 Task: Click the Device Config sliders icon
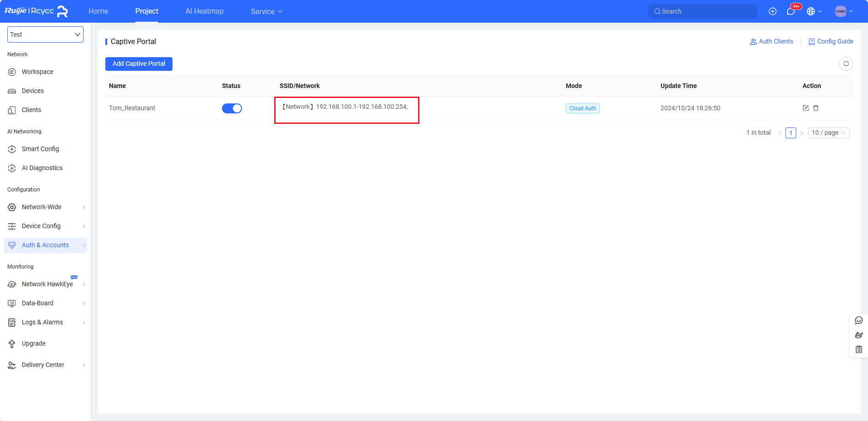pyautogui.click(x=12, y=226)
